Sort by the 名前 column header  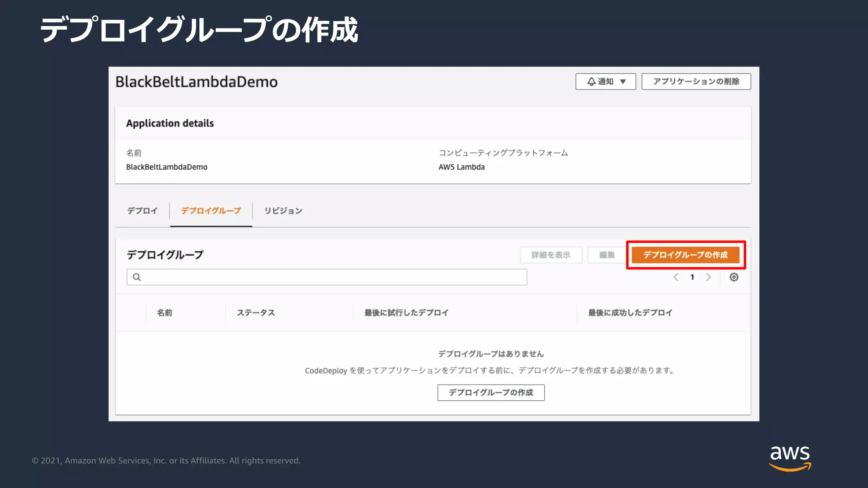click(x=164, y=313)
